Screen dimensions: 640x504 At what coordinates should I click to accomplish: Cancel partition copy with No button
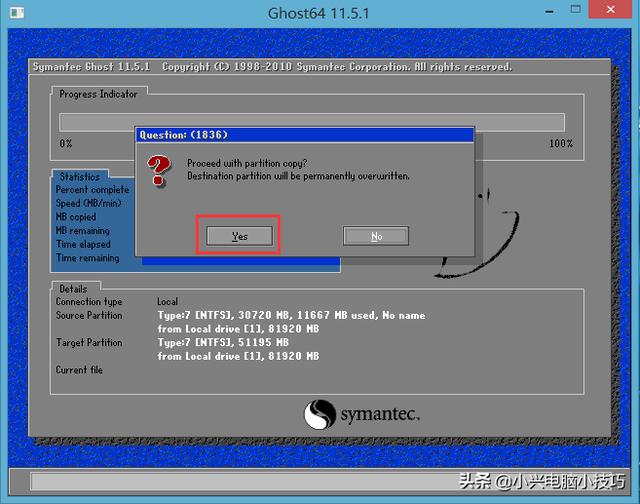pyautogui.click(x=376, y=236)
